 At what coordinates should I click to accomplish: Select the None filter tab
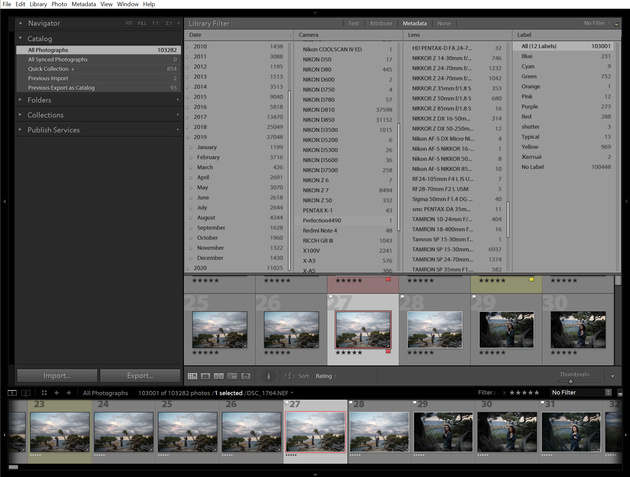444,23
